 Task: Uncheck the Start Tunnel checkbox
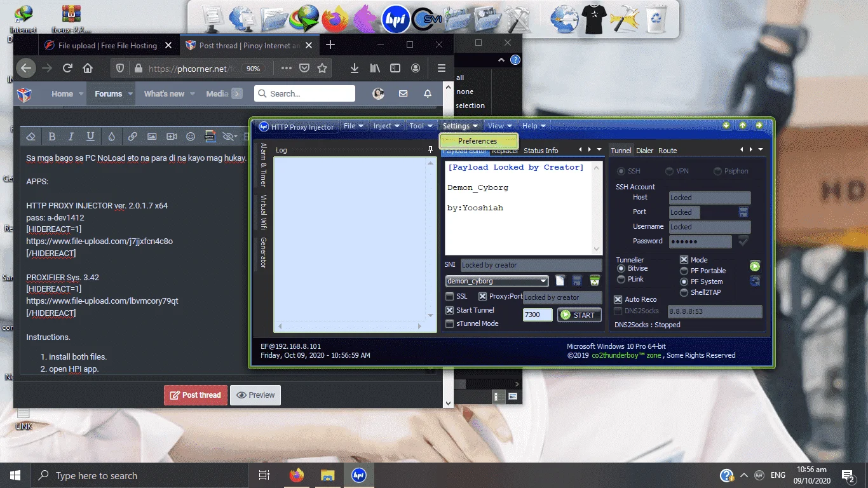tap(450, 310)
